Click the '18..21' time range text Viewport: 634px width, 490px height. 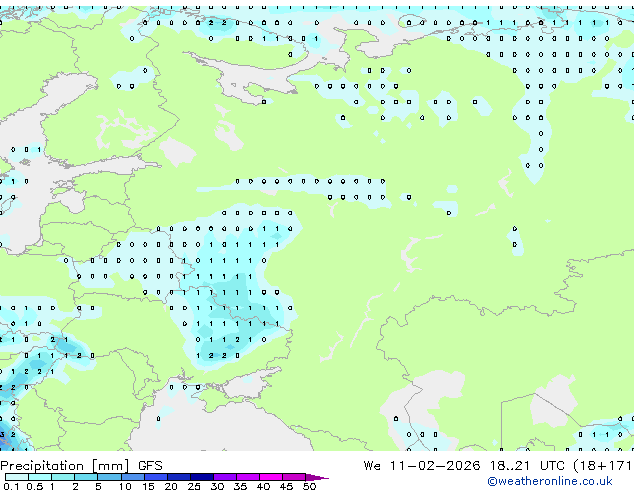[x=509, y=466]
